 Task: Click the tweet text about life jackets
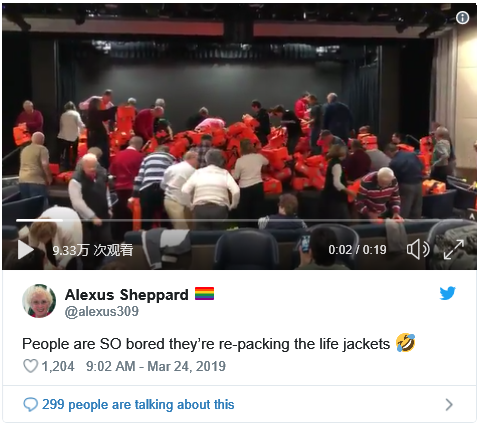coord(206,344)
